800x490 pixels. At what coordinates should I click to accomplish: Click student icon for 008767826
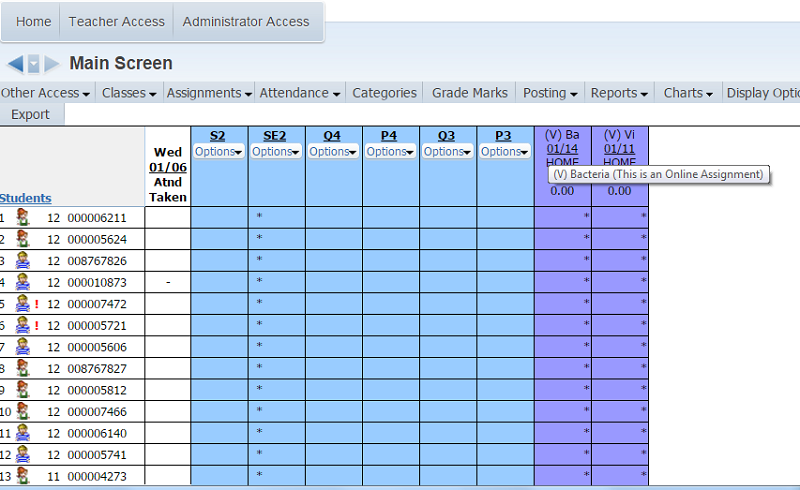click(x=23, y=260)
